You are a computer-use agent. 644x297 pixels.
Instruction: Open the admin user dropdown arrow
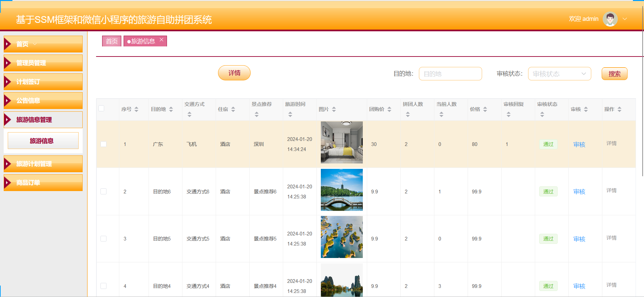(x=625, y=19)
